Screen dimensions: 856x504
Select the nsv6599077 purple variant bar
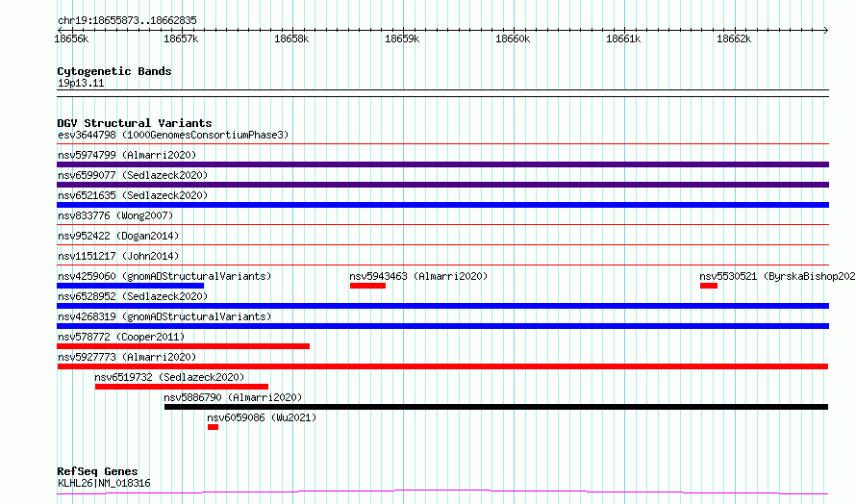[442, 185]
